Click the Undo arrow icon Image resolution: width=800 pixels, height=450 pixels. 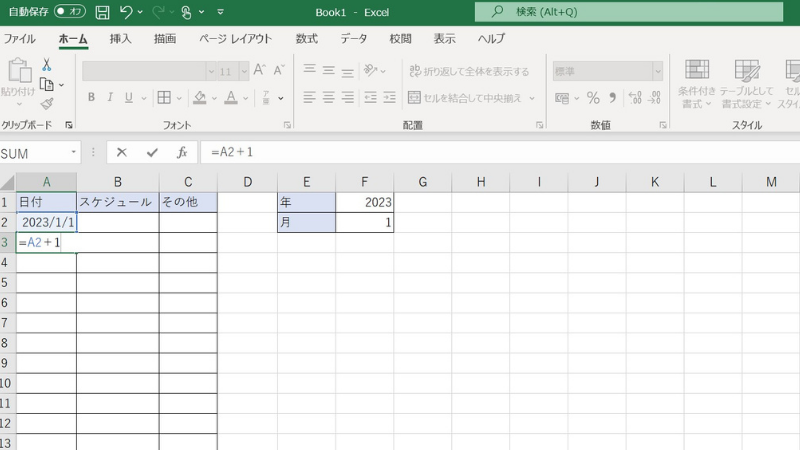coord(126,12)
